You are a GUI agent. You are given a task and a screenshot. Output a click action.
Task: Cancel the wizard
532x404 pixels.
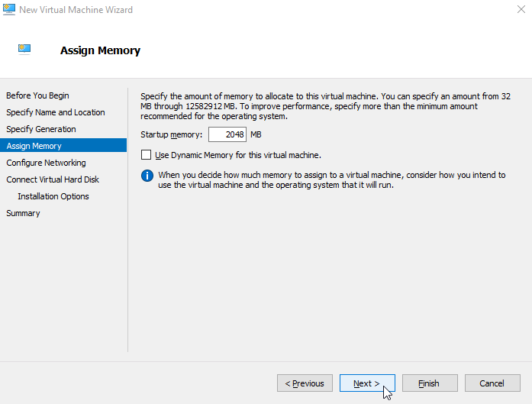(x=492, y=383)
